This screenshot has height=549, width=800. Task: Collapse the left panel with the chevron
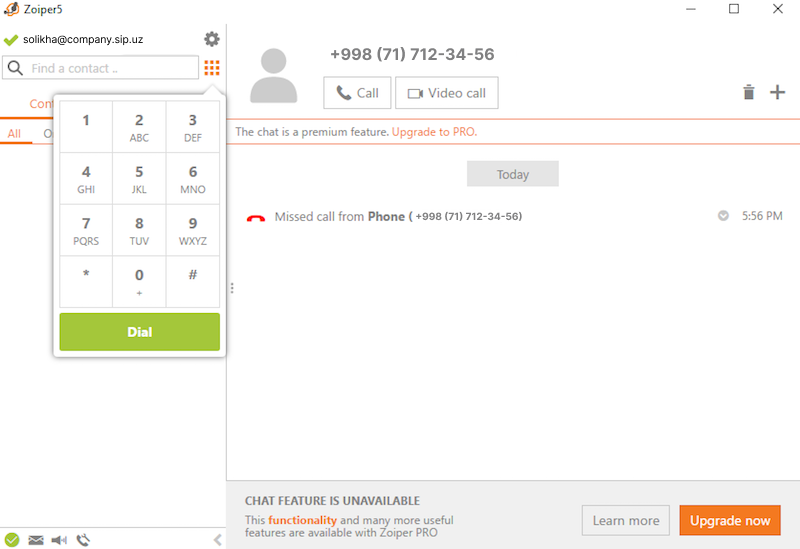click(x=218, y=540)
